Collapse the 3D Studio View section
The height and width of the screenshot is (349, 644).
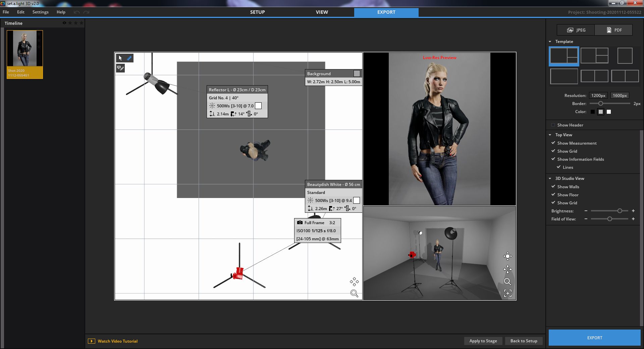point(550,179)
